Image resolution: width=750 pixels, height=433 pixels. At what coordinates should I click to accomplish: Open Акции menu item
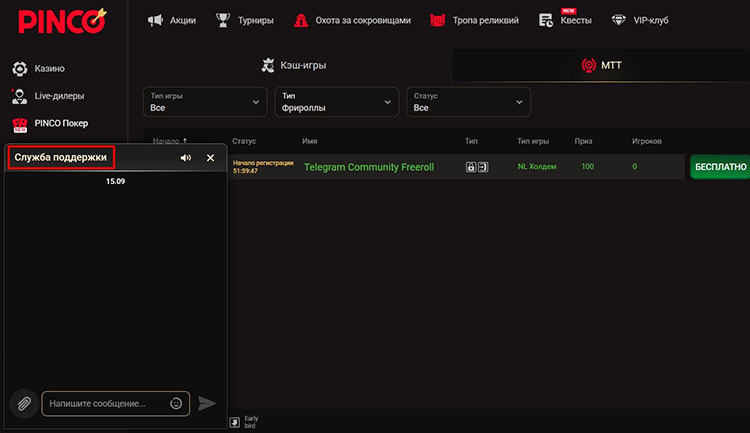(x=183, y=20)
